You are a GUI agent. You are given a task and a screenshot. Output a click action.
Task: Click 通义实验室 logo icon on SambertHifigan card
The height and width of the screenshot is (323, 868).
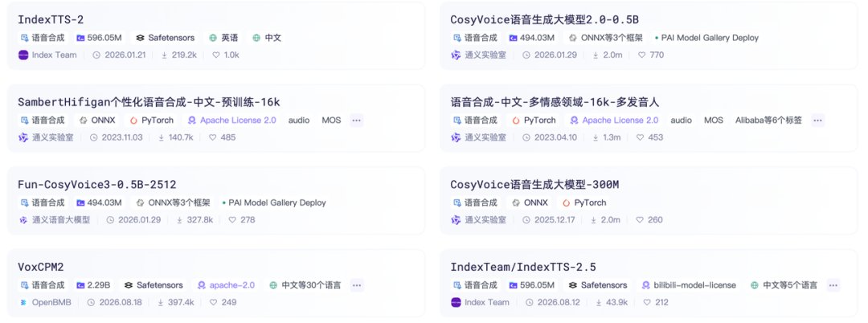tap(23, 137)
